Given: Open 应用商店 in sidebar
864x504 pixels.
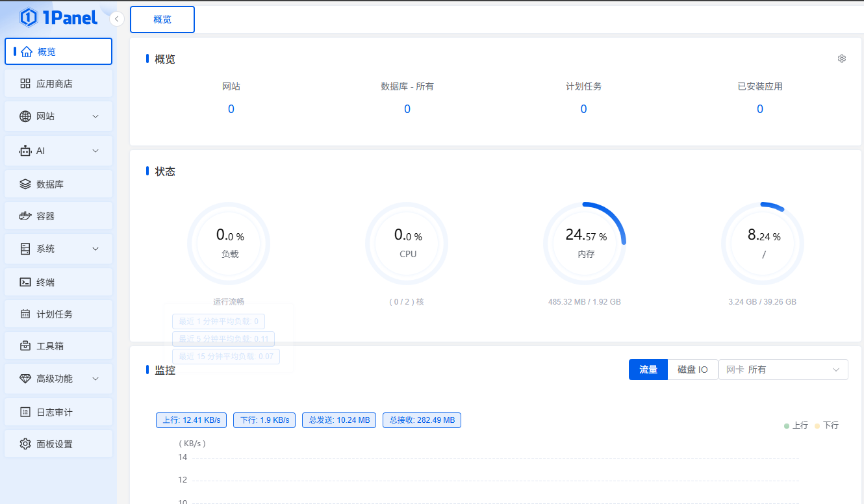Looking at the screenshot, I should 58,84.
